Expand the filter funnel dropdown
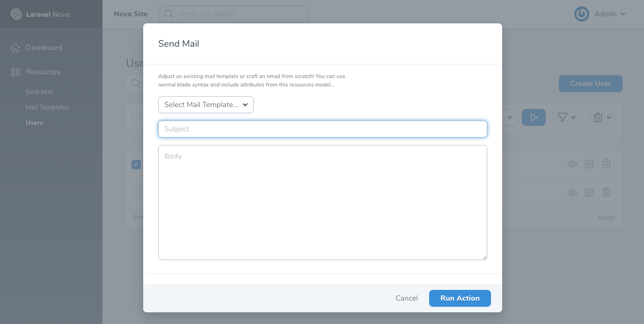 566,117
